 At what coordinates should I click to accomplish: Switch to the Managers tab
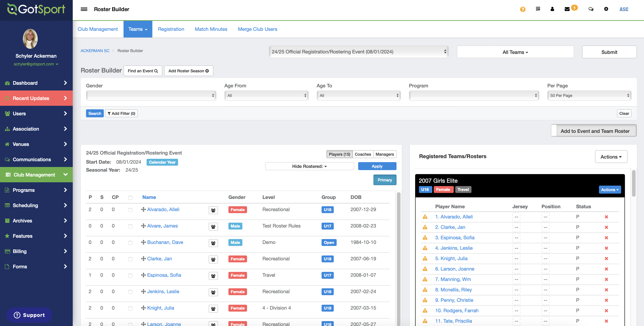point(385,154)
